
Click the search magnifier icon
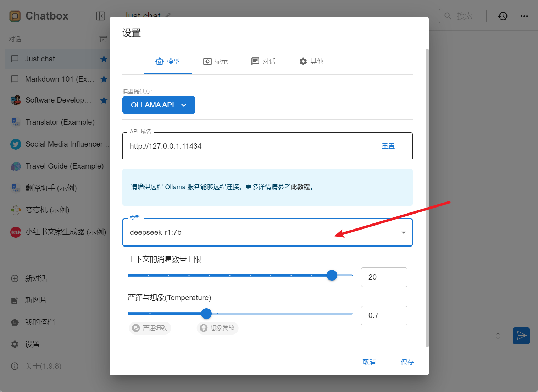point(448,16)
